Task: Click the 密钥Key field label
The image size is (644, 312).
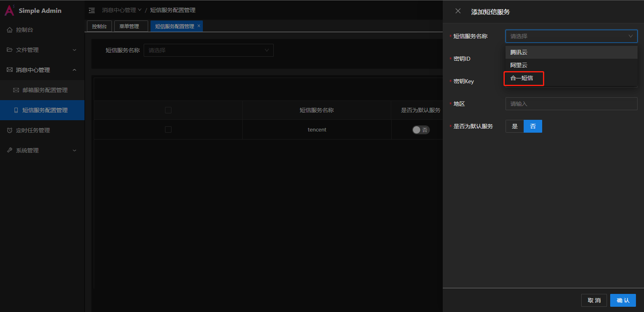Action: coord(464,81)
